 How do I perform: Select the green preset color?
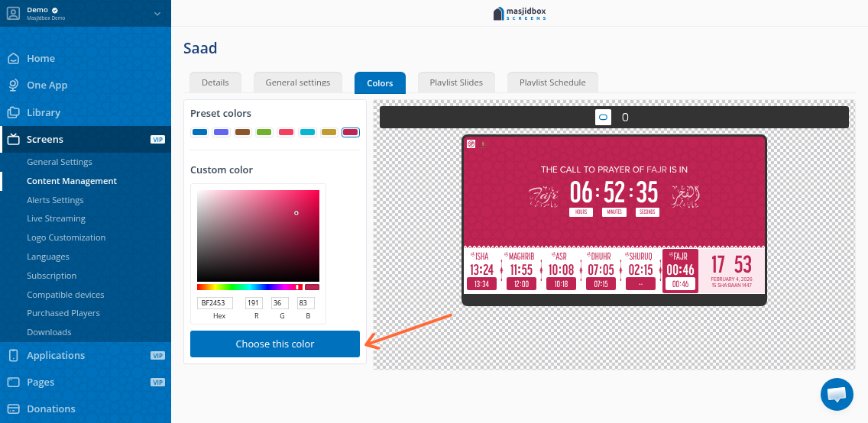(x=264, y=132)
